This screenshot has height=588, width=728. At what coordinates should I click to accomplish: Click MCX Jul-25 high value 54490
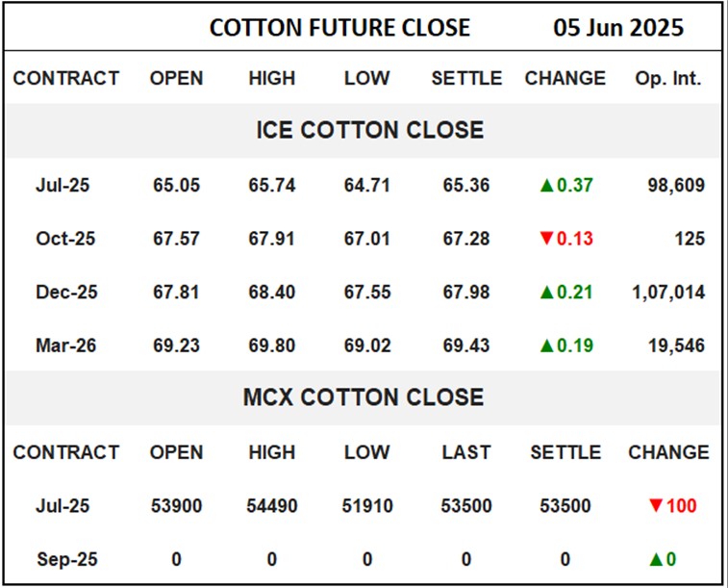[x=272, y=505]
